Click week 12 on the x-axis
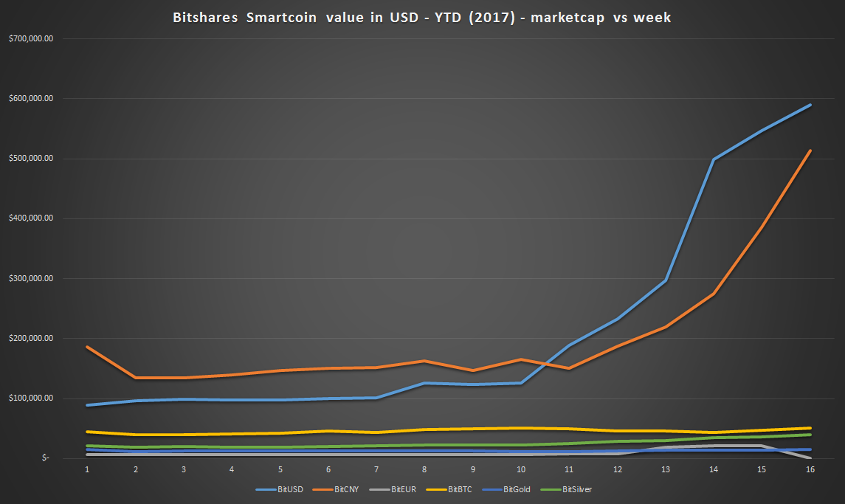This screenshot has width=845, height=504. coord(618,470)
